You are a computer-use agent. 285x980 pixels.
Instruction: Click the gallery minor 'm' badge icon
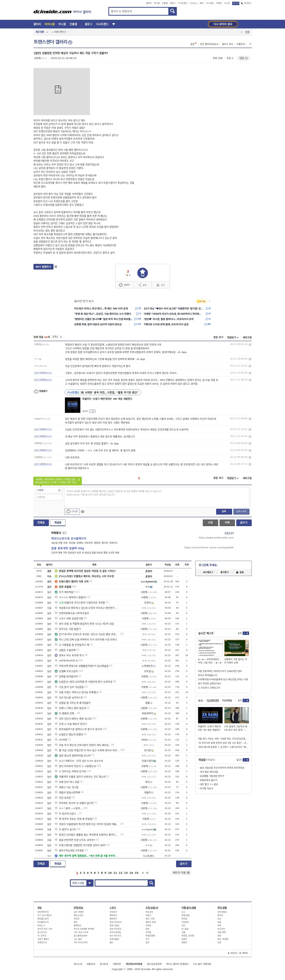pos(70,42)
